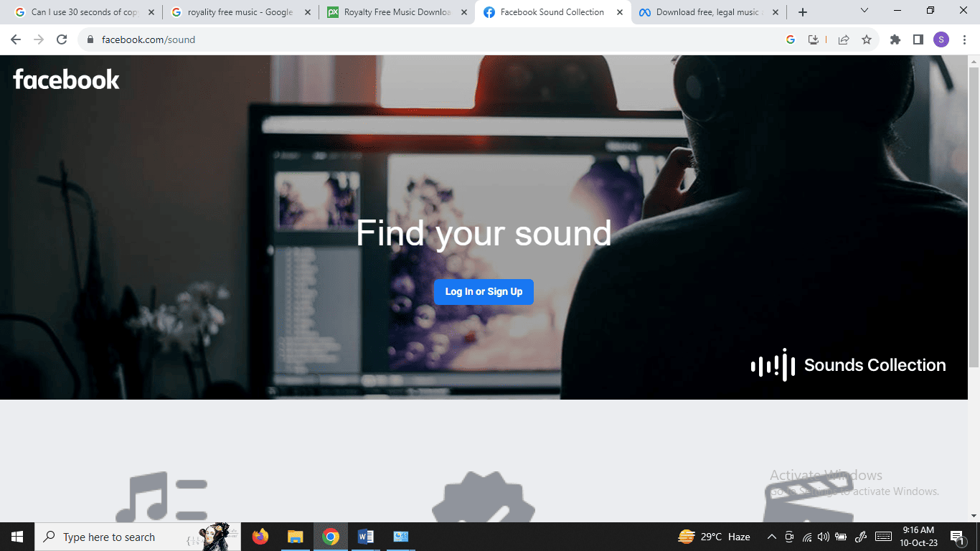Open Chrome three-dot menu

point(964,39)
